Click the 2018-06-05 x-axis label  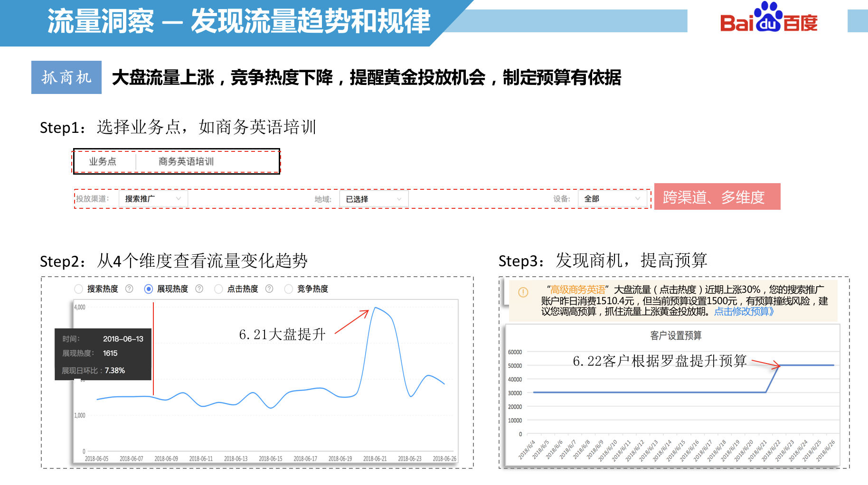click(96, 459)
